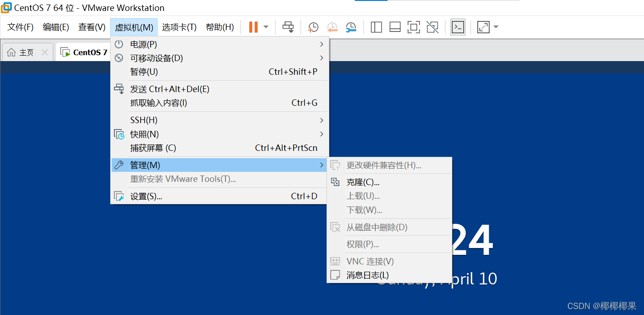
Task: Toggle the thumbnail bar view icon
Action: coord(395,27)
